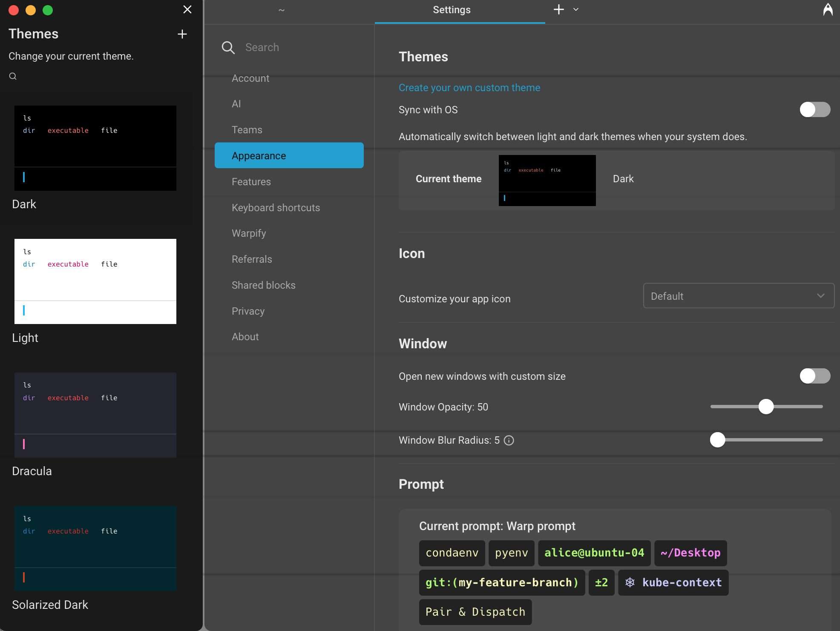840x631 pixels.
Task: Click the plus icon to add a theme
Action: click(x=182, y=34)
